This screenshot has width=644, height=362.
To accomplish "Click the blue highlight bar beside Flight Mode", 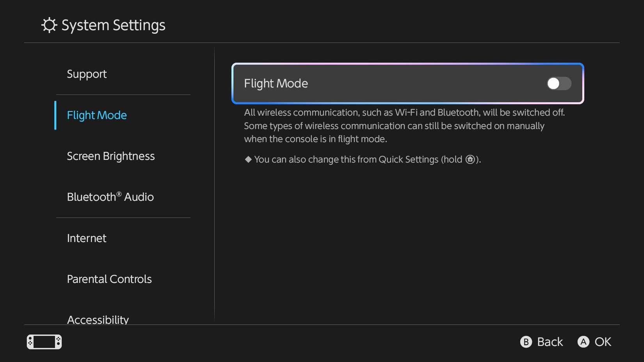I will click(55, 115).
